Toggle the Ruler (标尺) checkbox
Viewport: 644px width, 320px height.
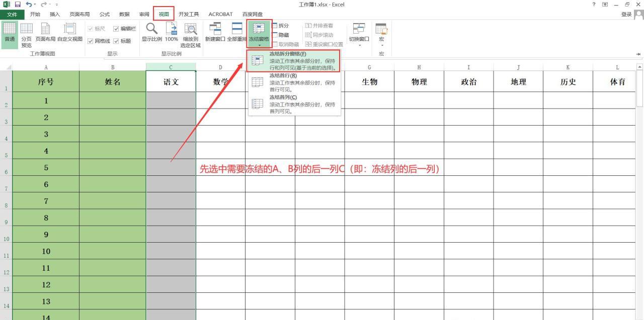coord(97,29)
